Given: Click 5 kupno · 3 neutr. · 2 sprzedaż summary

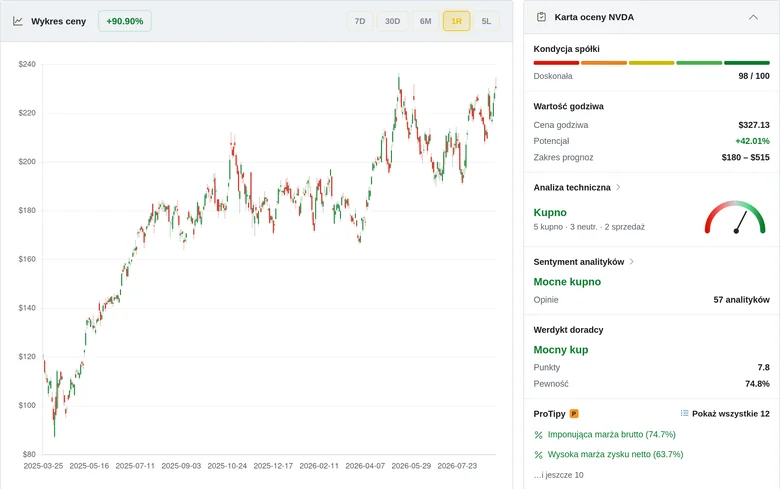Looking at the screenshot, I should point(589,227).
